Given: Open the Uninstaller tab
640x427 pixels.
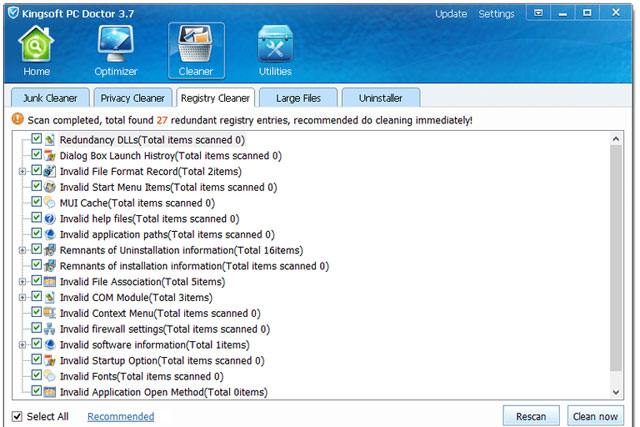Looking at the screenshot, I should (x=381, y=98).
